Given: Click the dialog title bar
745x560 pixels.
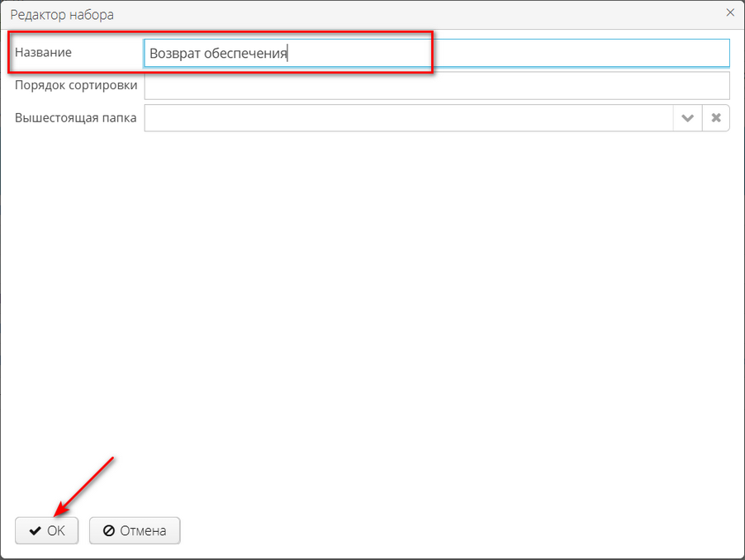Looking at the screenshot, I should click(x=372, y=13).
